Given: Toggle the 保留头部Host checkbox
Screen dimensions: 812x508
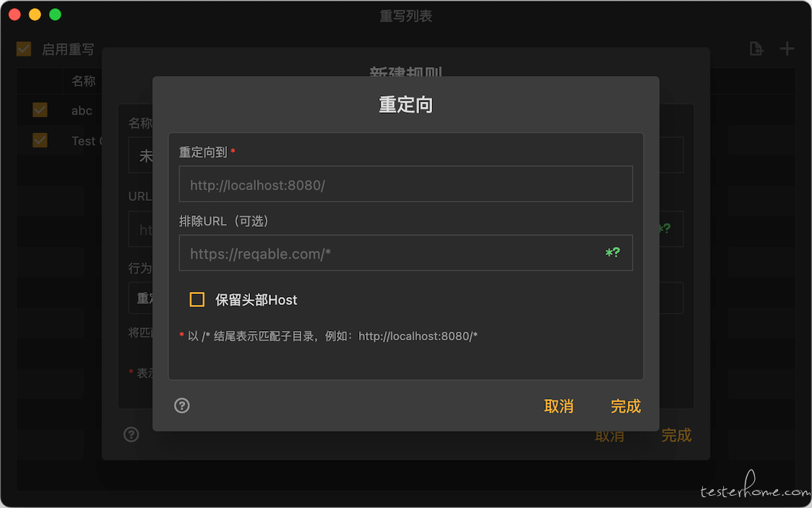Looking at the screenshot, I should 196,299.
